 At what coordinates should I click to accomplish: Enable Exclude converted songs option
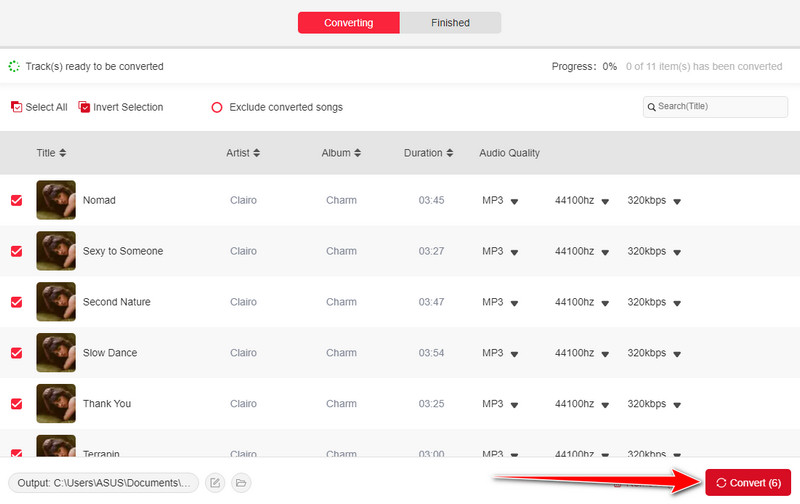tap(217, 107)
